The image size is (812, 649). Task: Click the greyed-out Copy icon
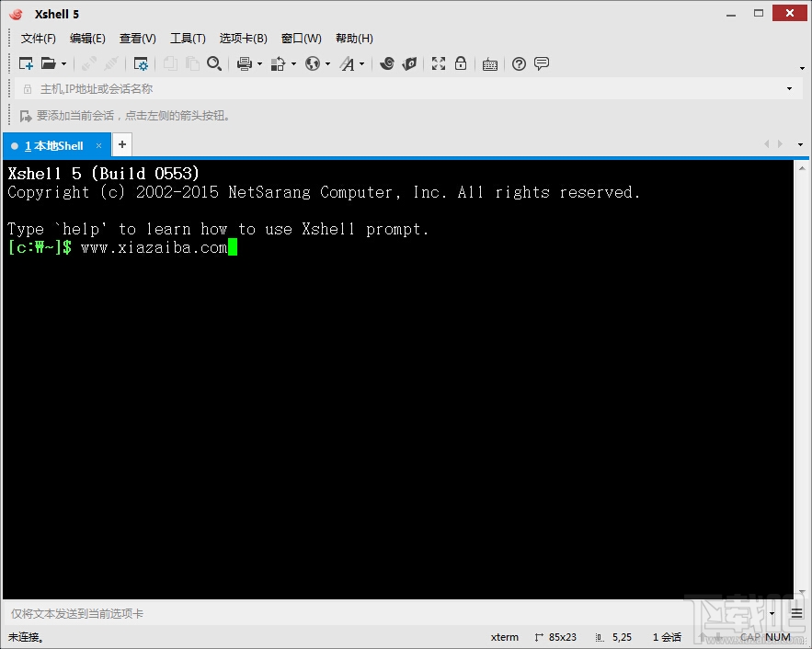tap(170, 63)
